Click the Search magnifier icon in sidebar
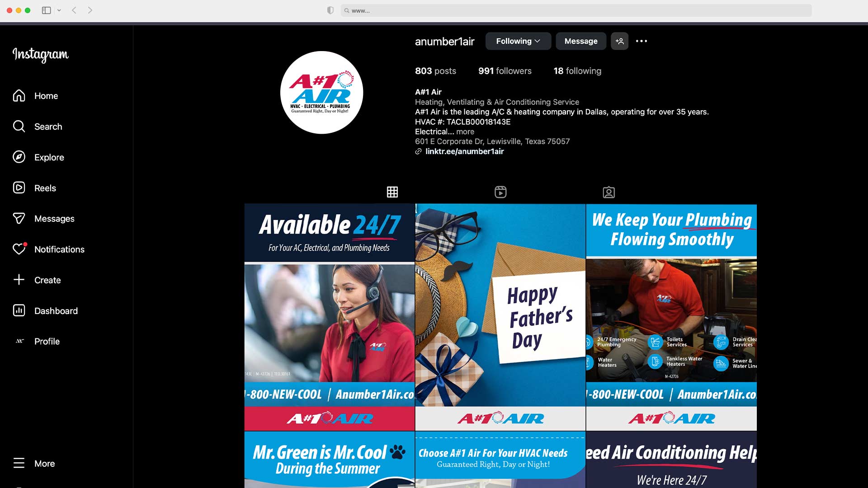Screen dimensions: 868x488 (x=19, y=127)
